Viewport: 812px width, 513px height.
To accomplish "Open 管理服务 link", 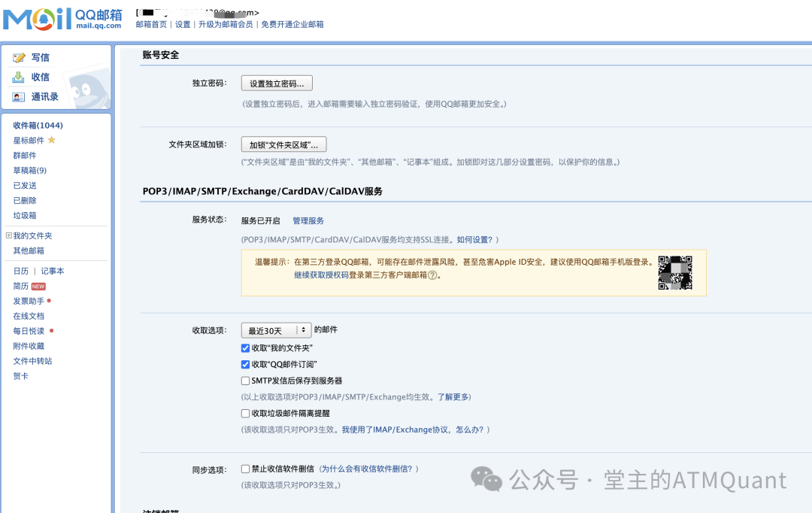I will click(308, 220).
